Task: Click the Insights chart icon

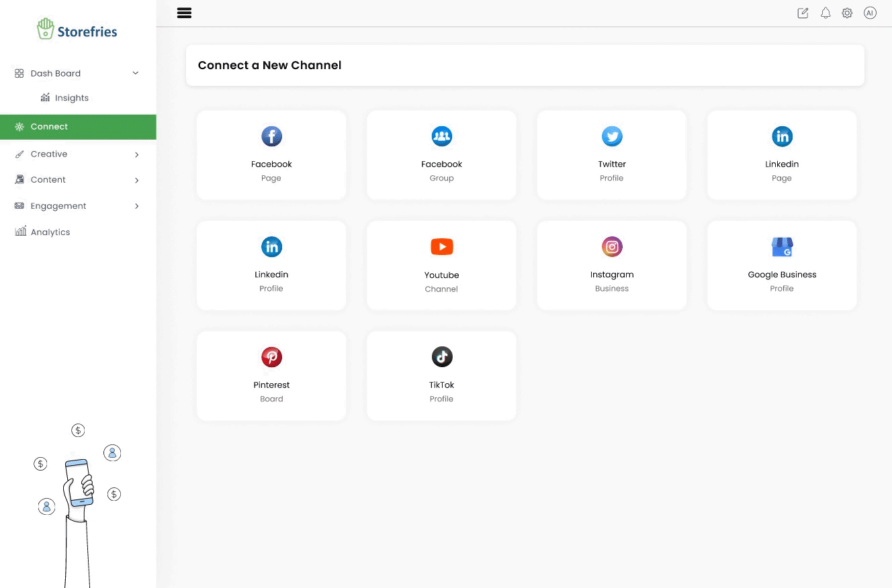Action: point(45,97)
